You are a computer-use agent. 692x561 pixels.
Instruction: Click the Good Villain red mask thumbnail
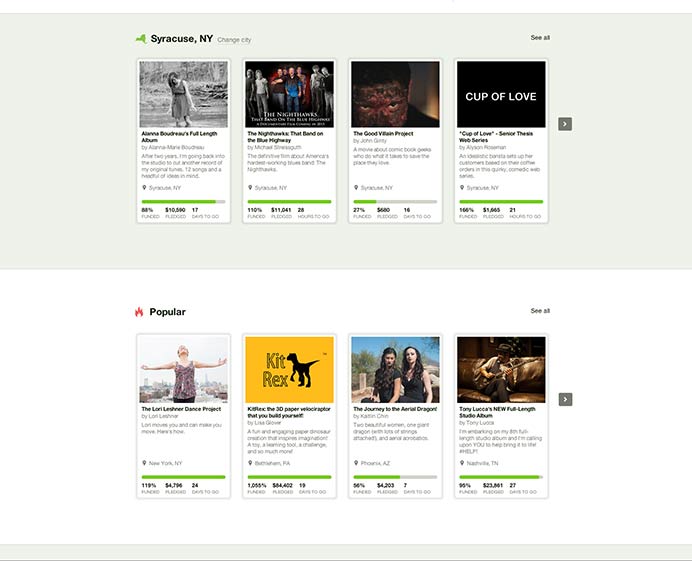tap(395, 94)
